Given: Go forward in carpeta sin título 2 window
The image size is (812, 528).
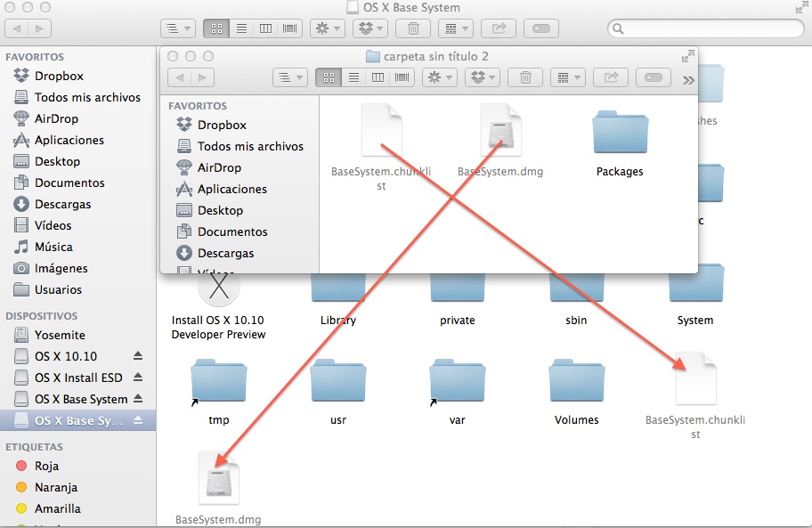Looking at the screenshot, I should (x=202, y=77).
